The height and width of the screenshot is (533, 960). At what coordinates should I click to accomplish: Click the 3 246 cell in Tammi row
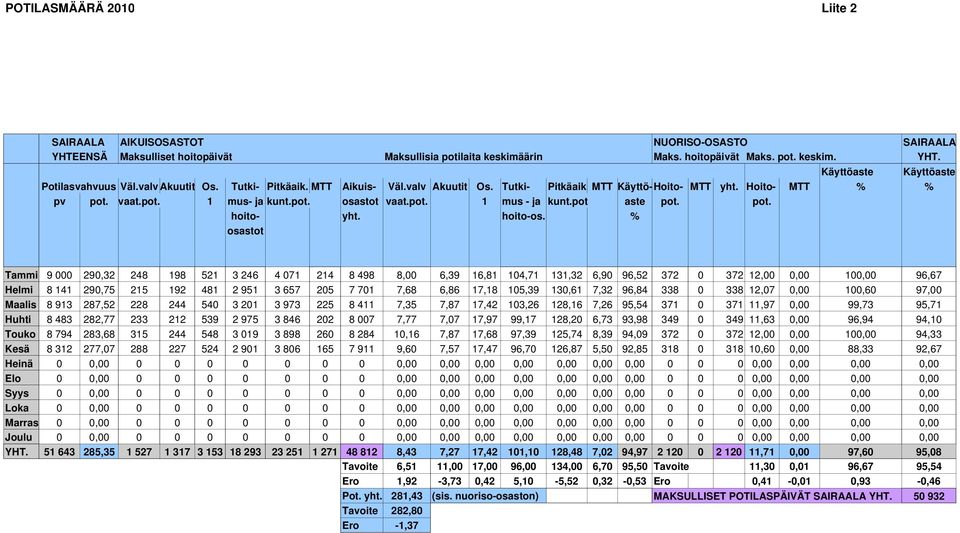(x=246, y=275)
